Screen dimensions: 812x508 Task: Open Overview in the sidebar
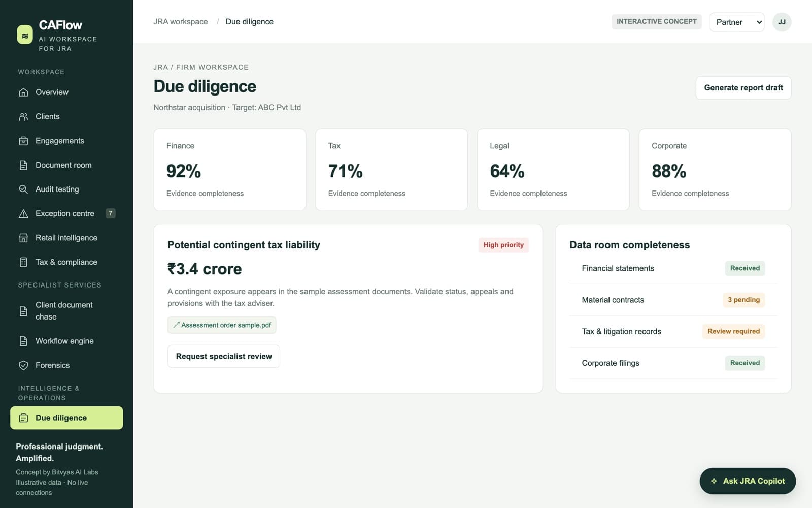coord(66,92)
